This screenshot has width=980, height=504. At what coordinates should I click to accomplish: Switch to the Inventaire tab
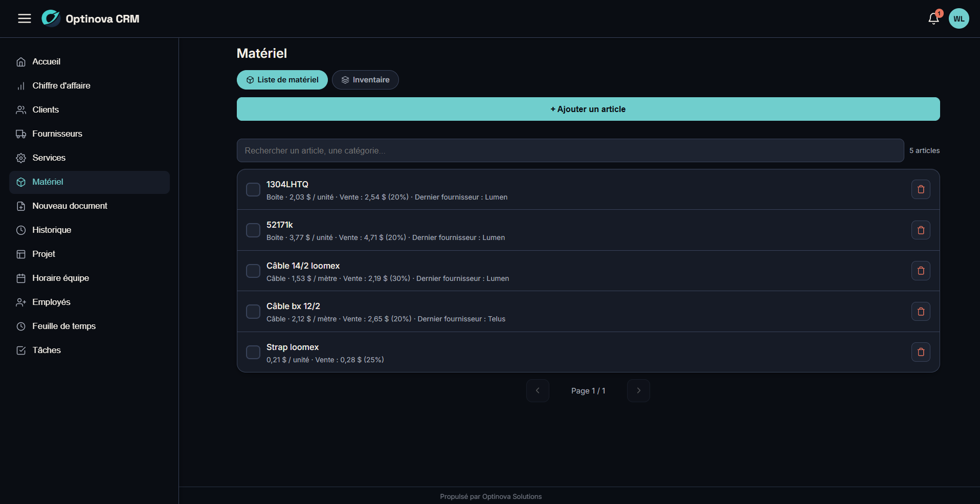[x=365, y=80]
